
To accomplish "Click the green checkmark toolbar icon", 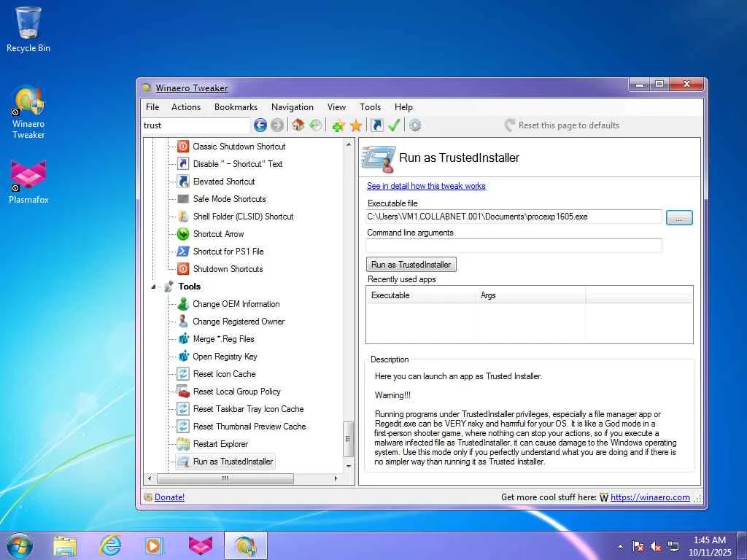I will point(394,125).
